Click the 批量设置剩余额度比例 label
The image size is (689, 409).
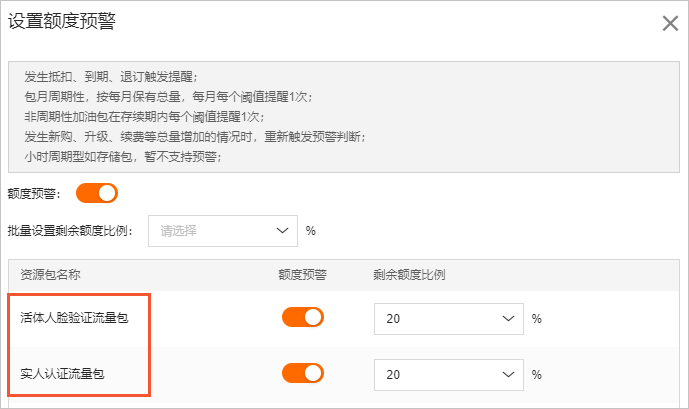point(70,231)
